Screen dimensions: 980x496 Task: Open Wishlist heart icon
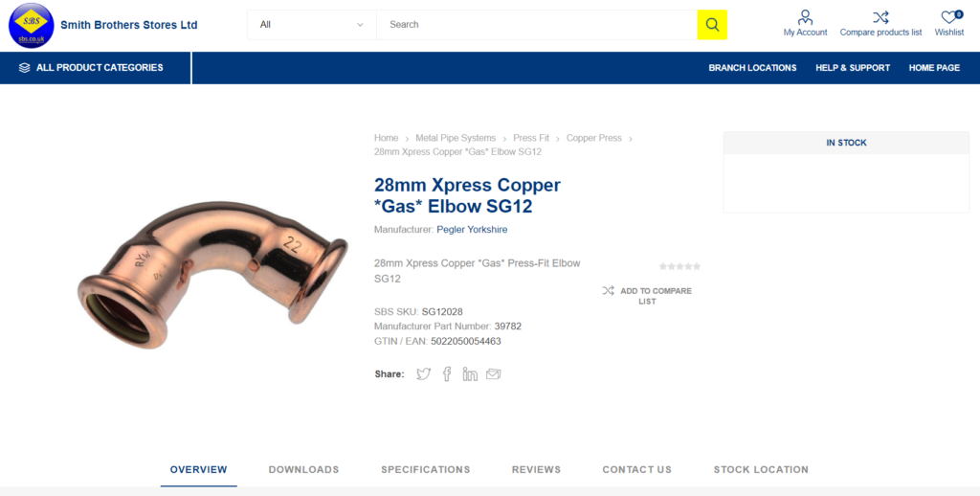click(949, 17)
